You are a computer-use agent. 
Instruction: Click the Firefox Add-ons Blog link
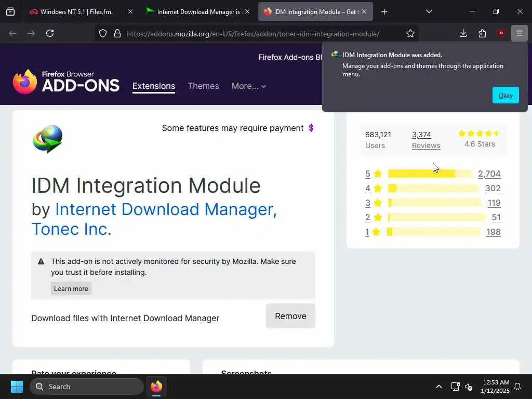click(x=290, y=57)
